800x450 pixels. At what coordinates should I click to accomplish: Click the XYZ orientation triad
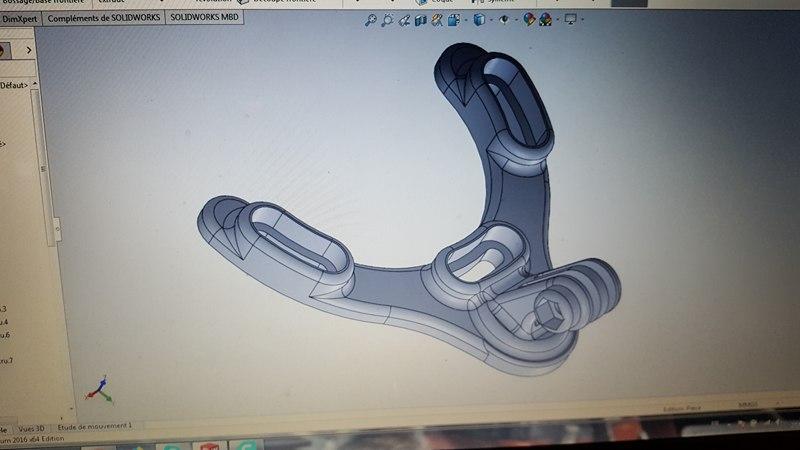pos(99,390)
